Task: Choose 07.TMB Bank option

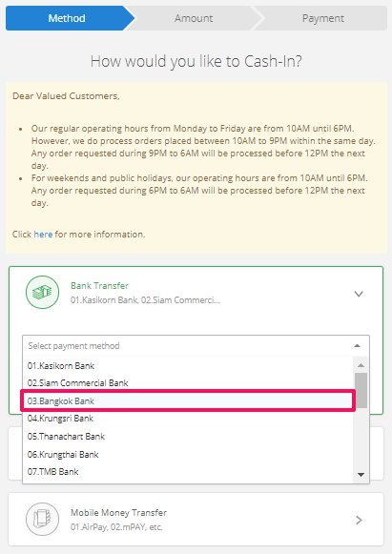Action: point(188,472)
